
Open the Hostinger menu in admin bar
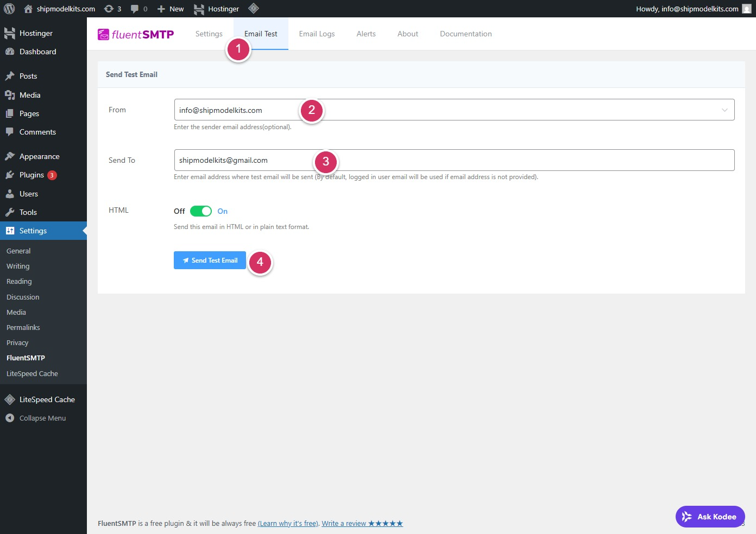217,9
